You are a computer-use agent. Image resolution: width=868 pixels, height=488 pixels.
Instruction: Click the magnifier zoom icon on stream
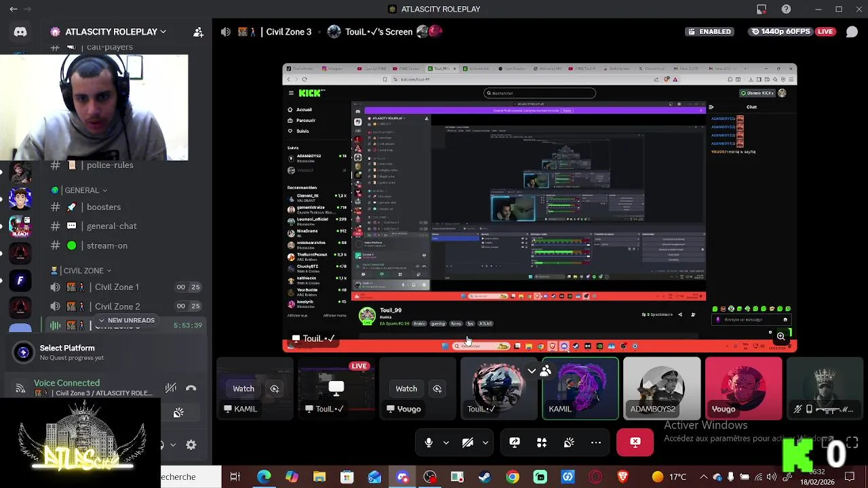(x=781, y=336)
